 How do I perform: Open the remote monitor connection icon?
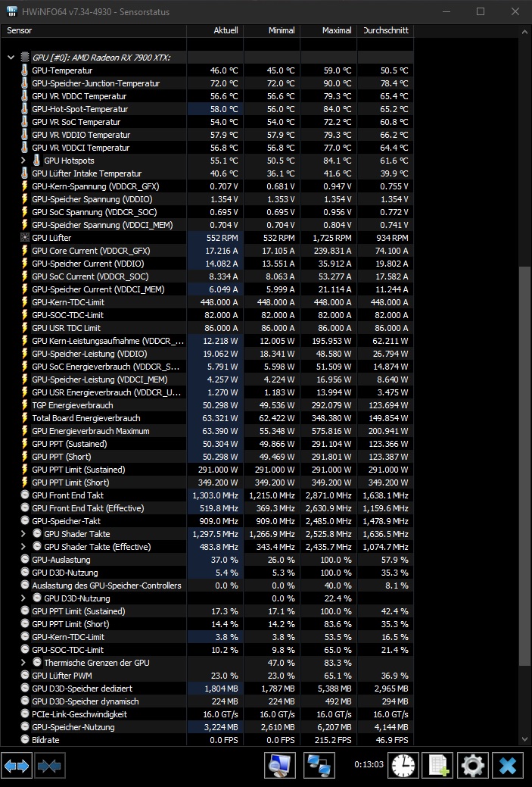pos(280,766)
